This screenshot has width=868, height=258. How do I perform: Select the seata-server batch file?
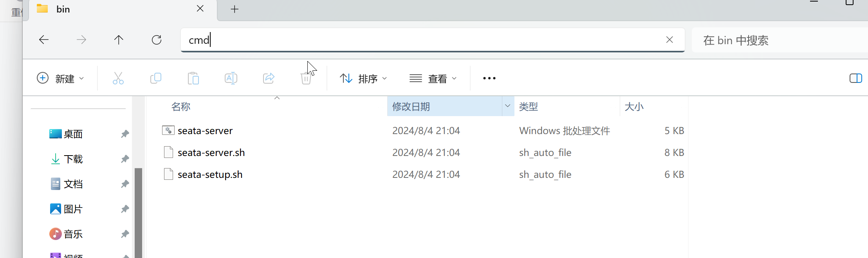click(205, 131)
